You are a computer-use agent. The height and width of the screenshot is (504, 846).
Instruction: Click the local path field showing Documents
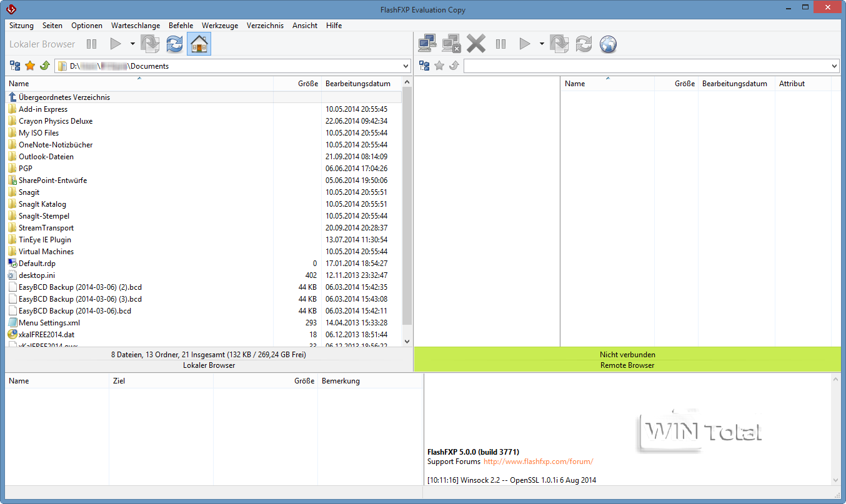[x=232, y=66]
